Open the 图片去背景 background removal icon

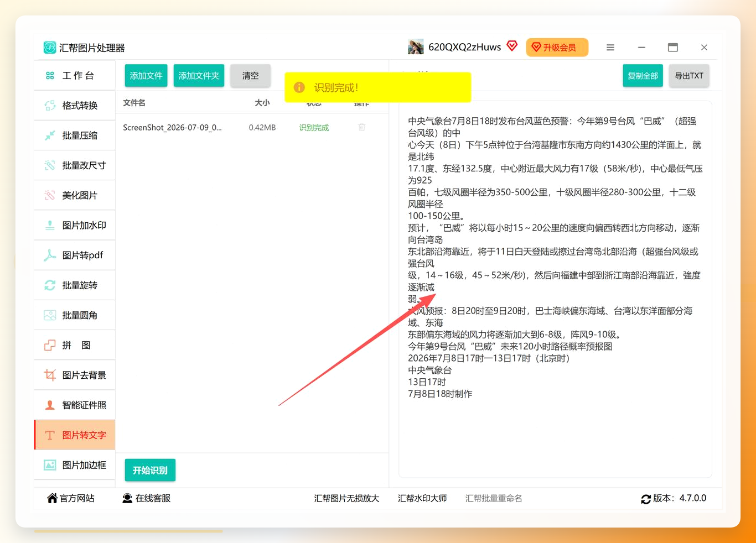pyautogui.click(x=50, y=375)
